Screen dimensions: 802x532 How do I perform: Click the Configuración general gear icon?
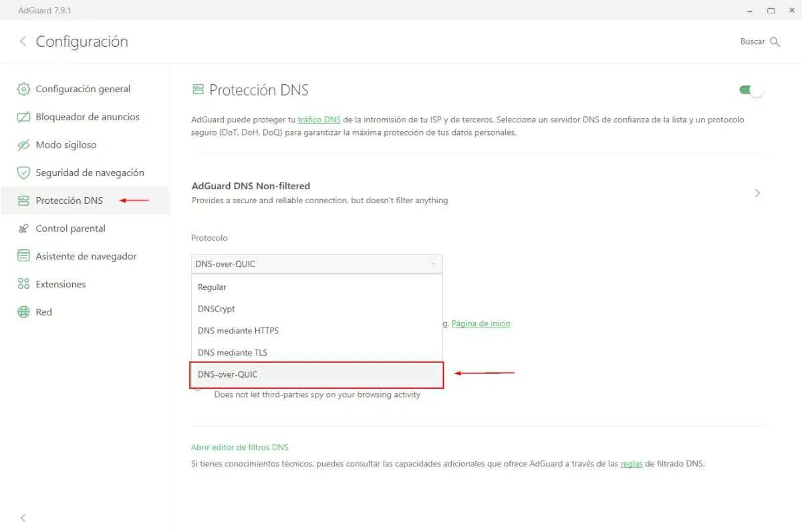pos(23,89)
